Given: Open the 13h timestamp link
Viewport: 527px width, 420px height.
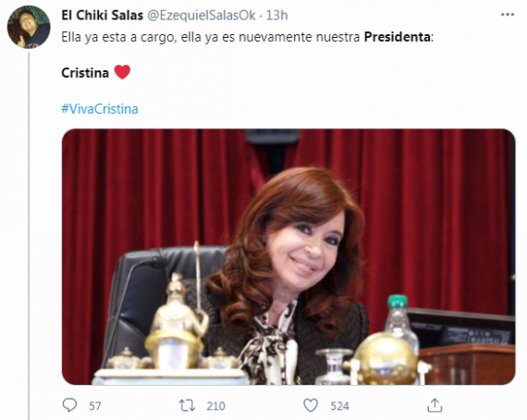Looking at the screenshot, I should [x=277, y=15].
